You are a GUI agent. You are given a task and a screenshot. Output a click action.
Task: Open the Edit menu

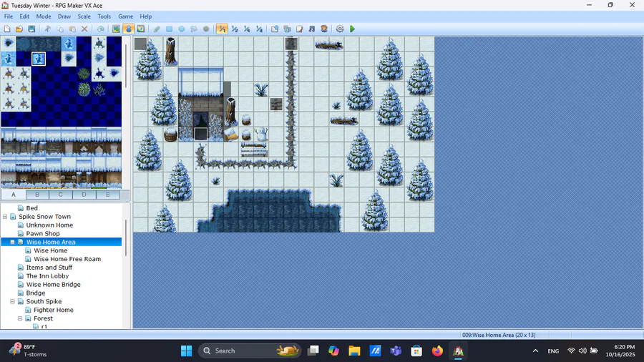24,16
